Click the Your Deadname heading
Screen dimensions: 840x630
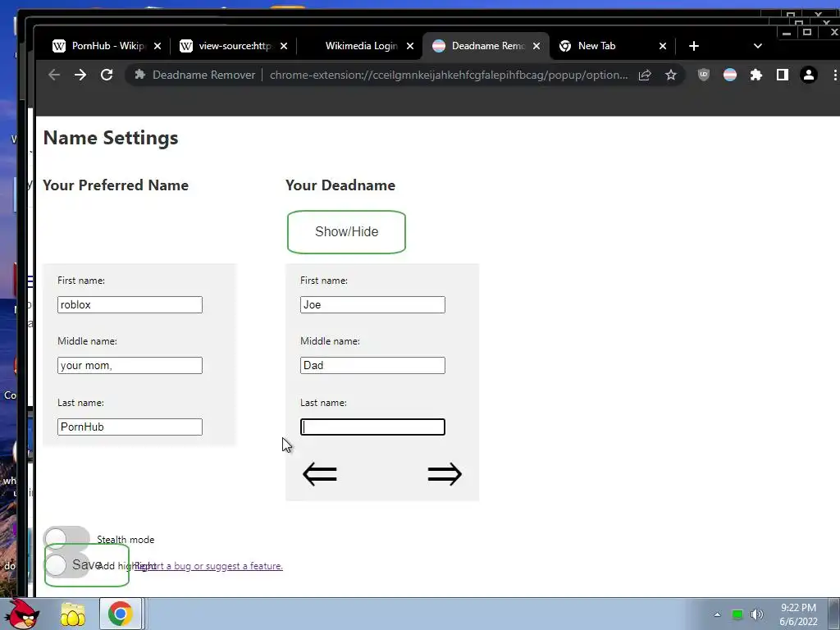pyautogui.click(x=340, y=185)
